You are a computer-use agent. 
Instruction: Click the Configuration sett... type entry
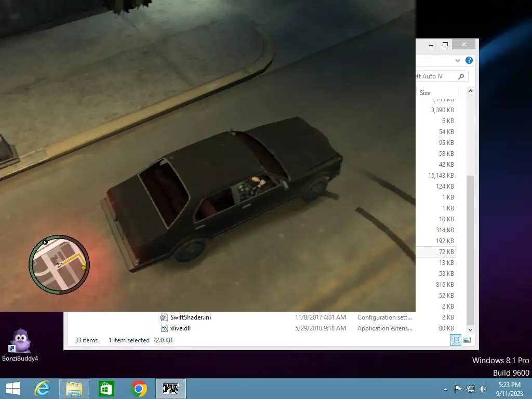pyautogui.click(x=384, y=317)
